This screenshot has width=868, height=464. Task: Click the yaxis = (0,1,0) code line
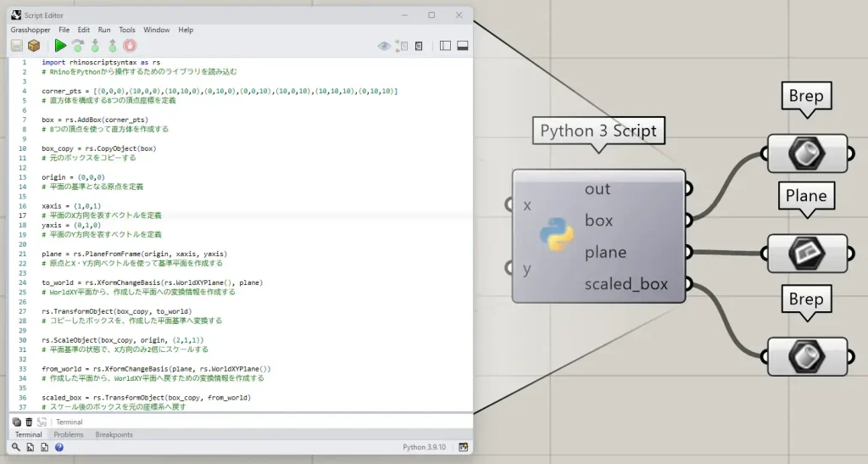pos(71,226)
